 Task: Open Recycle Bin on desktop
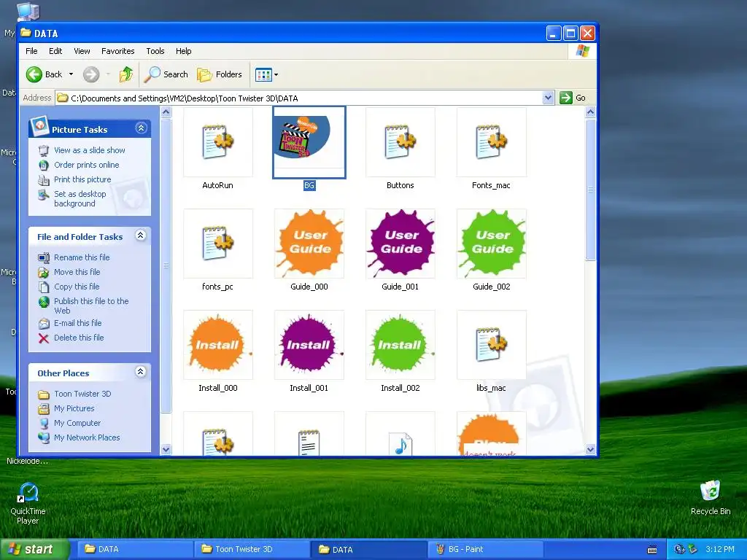[x=711, y=498]
